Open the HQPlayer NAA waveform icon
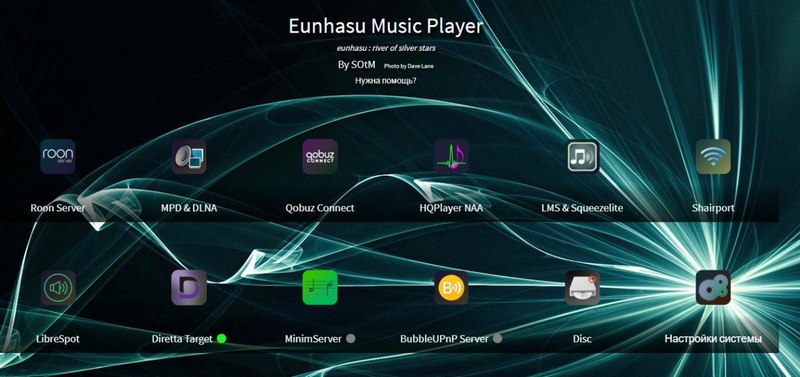This screenshot has height=377, width=800. [451, 157]
